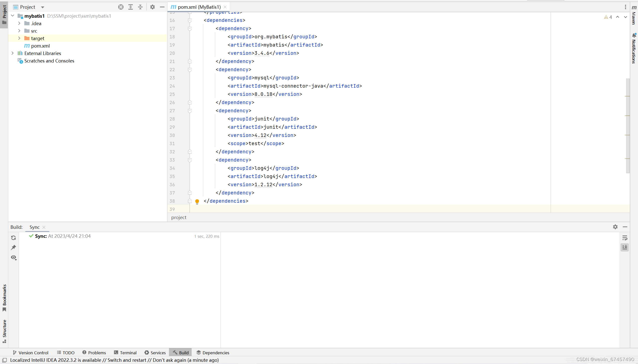Expand External Libraries node
The height and width of the screenshot is (364, 638).
12,53
